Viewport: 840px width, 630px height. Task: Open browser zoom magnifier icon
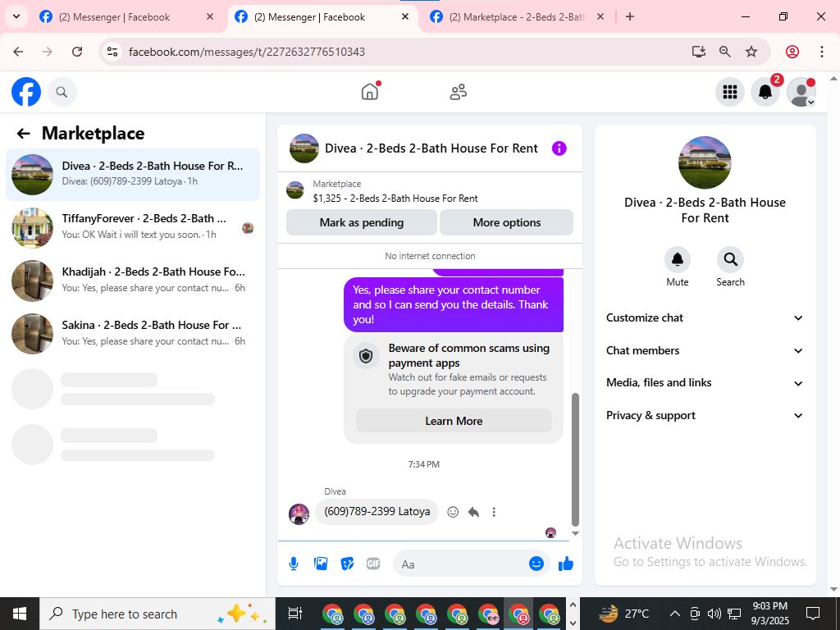pos(725,52)
